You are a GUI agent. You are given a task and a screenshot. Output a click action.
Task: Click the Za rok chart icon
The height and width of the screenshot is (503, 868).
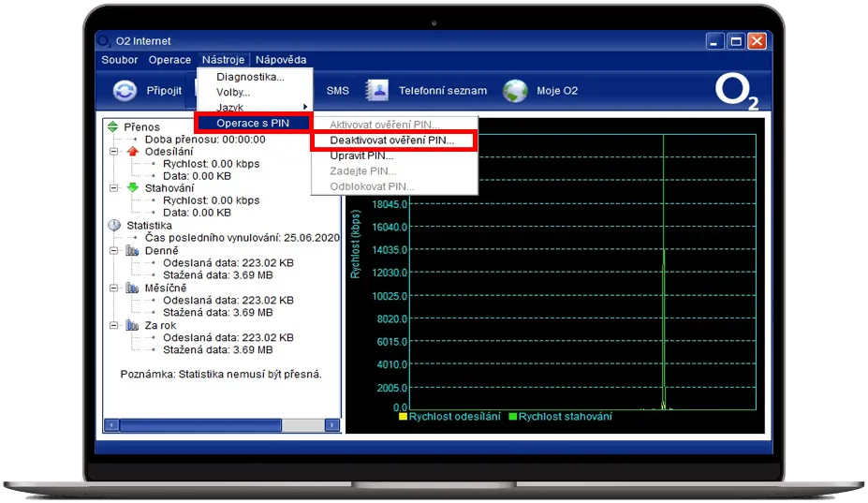(132, 325)
